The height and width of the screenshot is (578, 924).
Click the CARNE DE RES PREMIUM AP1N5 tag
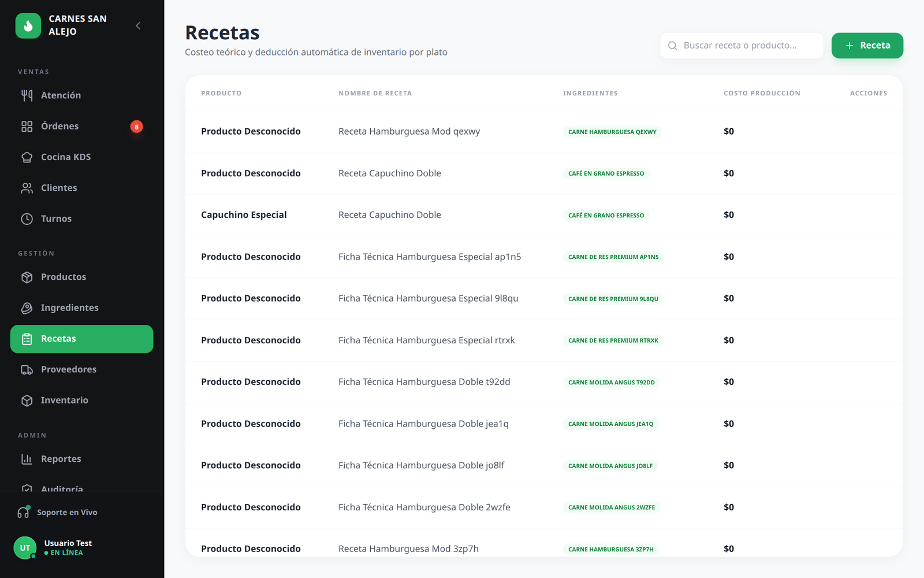pyautogui.click(x=613, y=257)
